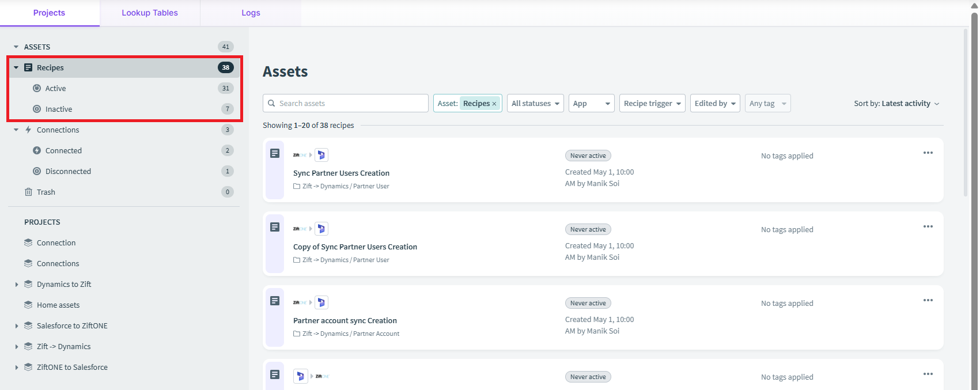The height and width of the screenshot is (390, 980).
Task: Click the Dynamics to Zift project icon
Action: click(28, 284)
